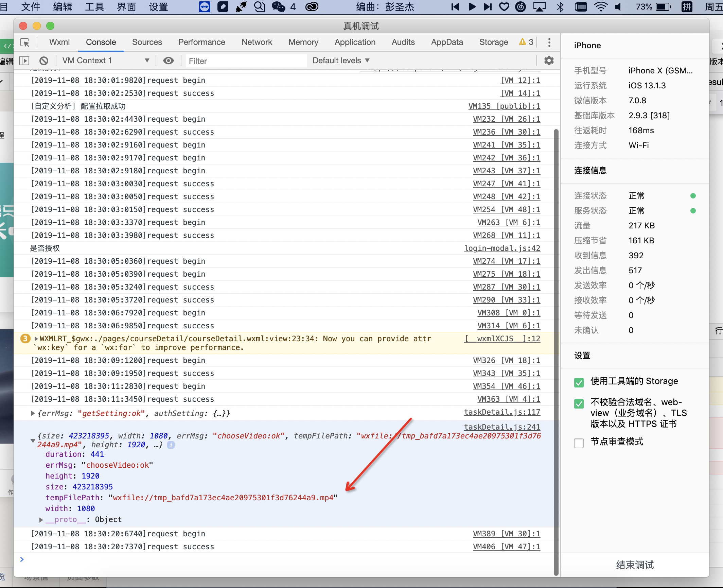Open the magnifier search icon in menu bar
The height and width of the screenshot is (588, 723).
(260, 7)
